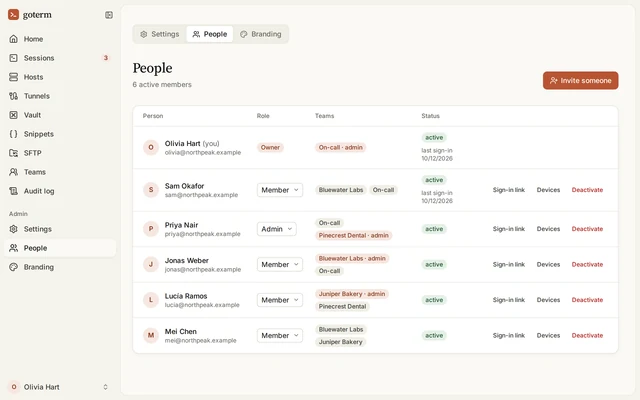Click Sign-in link for Lucía Ramos
Viewport: 640px width, 400px height.
509,300
